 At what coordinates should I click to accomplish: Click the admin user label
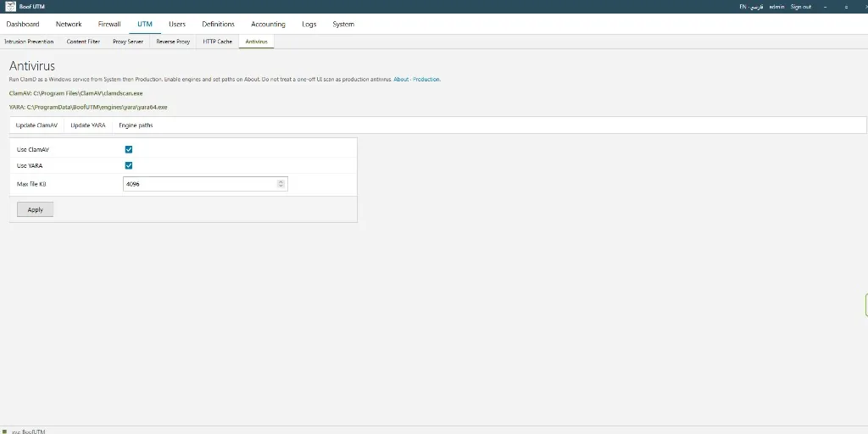776,7
